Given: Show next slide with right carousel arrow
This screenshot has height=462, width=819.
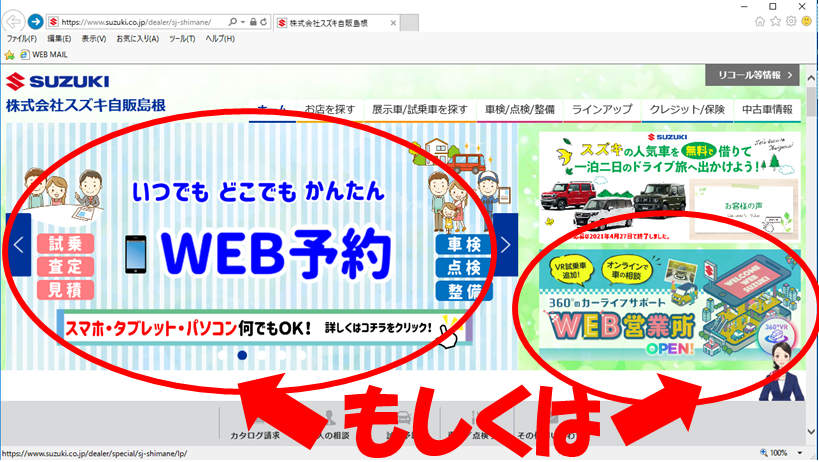Looking at the screenshot, I should [x=505, y=245].
